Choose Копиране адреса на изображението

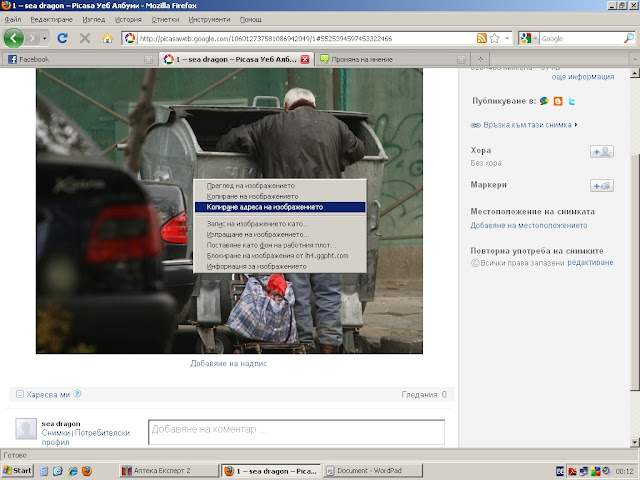(280, 207)
